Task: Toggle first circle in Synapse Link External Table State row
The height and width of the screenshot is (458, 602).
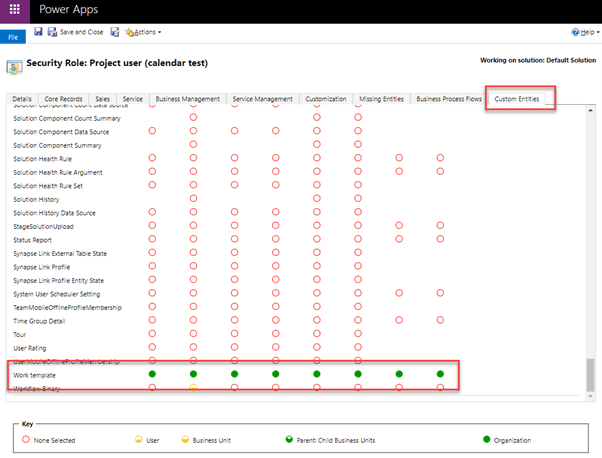Action: click(152, 252)
